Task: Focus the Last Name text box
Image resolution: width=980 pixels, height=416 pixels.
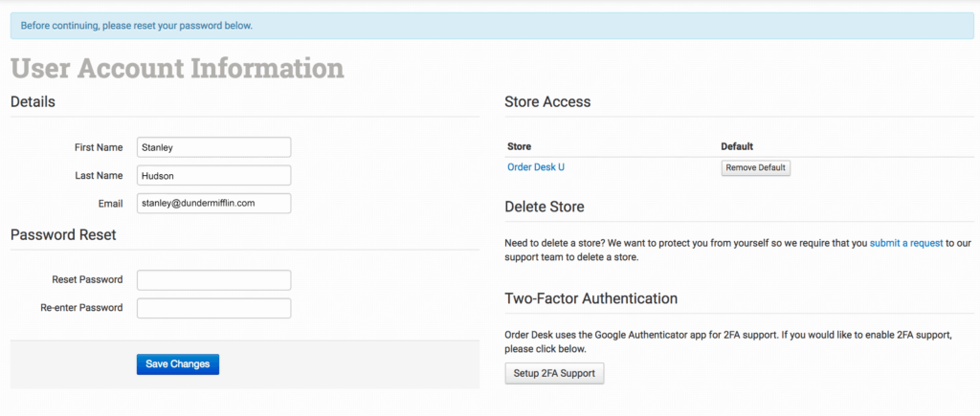Action: click(x=213, y=176)
